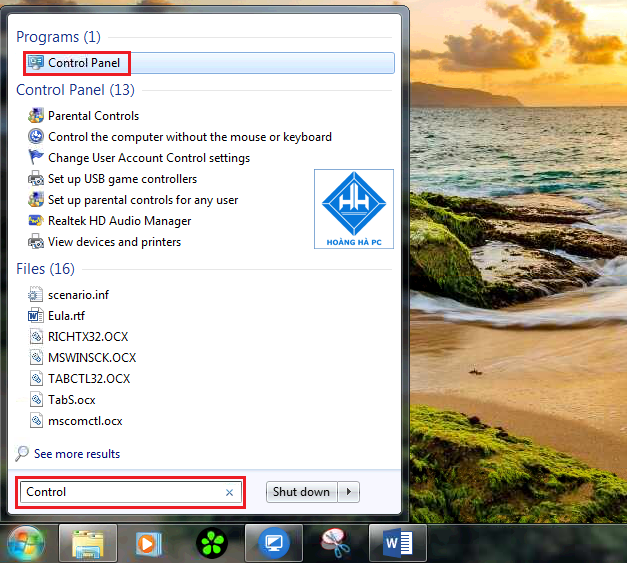Click icon beside Set up parental controls

pyautogui.click(x=36, y=199)
